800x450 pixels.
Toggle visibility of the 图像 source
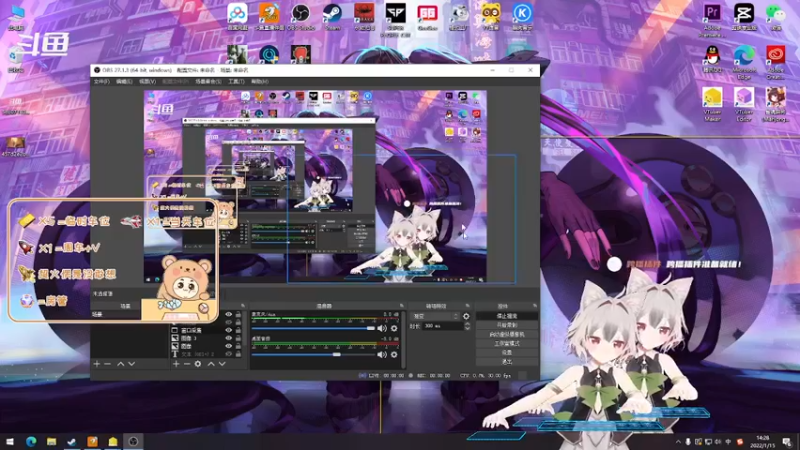point(229,346)
